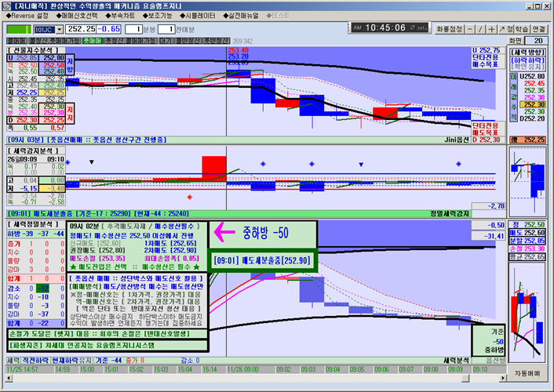Click the 현재하락 status bar entry
554x392 pixels.
pyautogui.click(x=64, y=361)
